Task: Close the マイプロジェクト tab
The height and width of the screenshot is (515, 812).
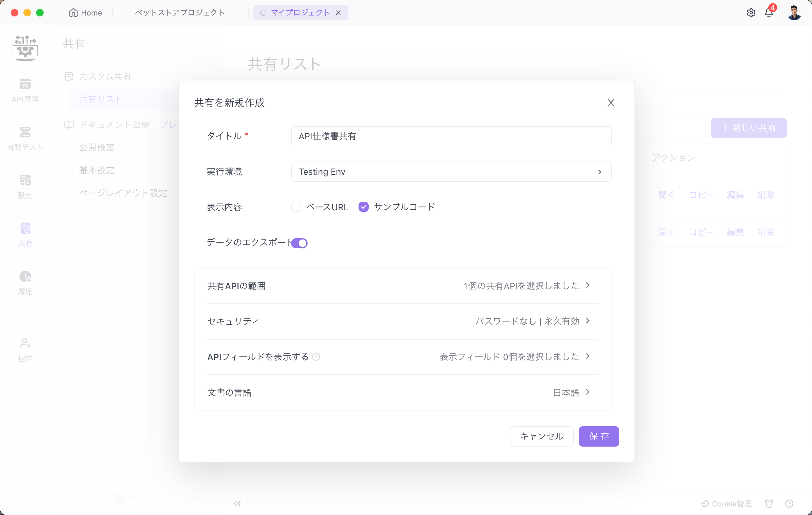Action: point(338,12)
